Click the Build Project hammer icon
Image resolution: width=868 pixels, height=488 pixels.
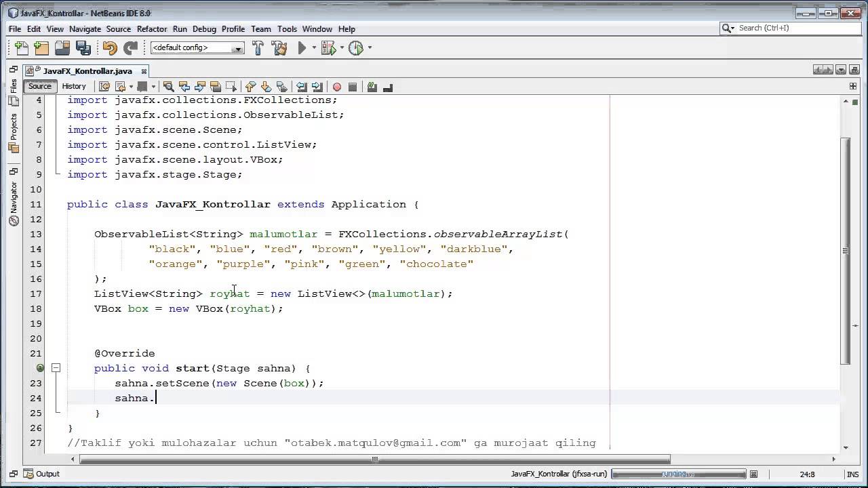pyautogui.click(x=258, y=47)
